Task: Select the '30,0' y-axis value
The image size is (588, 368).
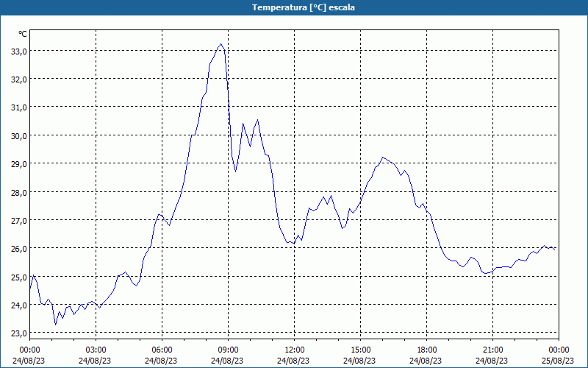Action: point(18,136)
